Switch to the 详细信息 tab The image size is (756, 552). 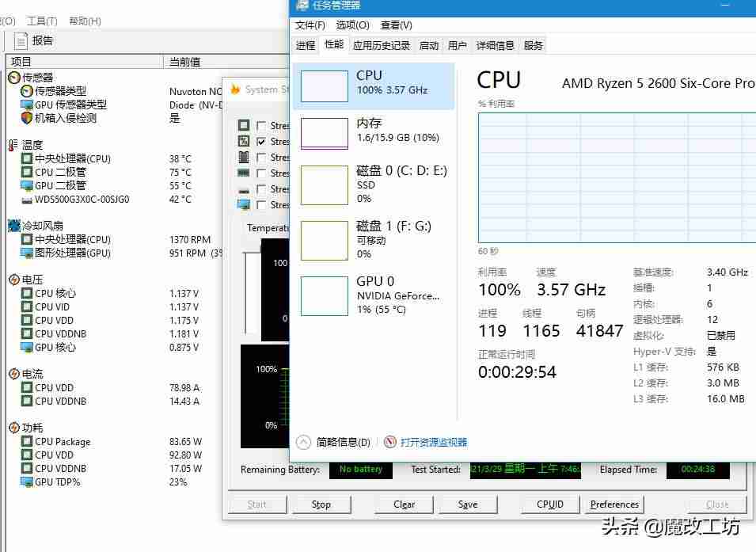(496, 45)
